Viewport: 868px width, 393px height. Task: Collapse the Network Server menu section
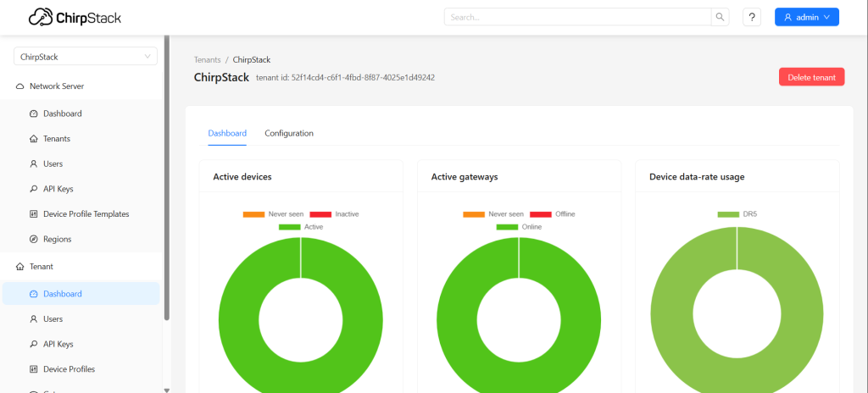[57, 86]
